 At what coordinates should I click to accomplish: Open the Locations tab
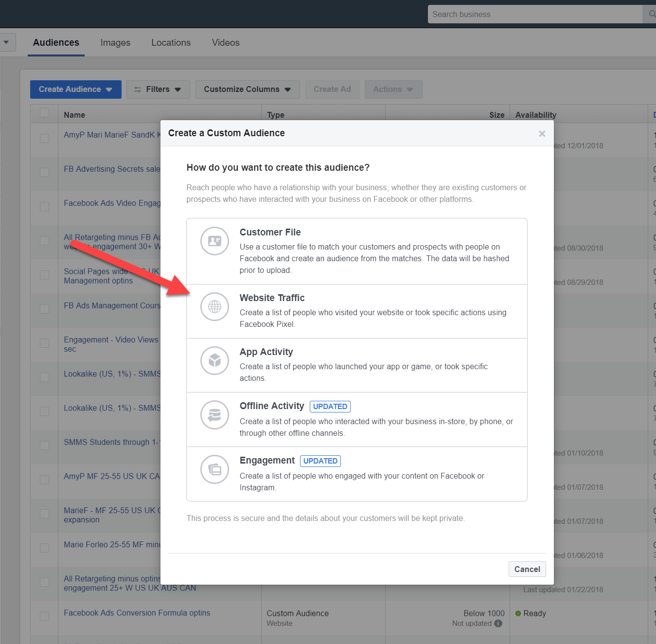pyautogui.click(x=171, y=42)
